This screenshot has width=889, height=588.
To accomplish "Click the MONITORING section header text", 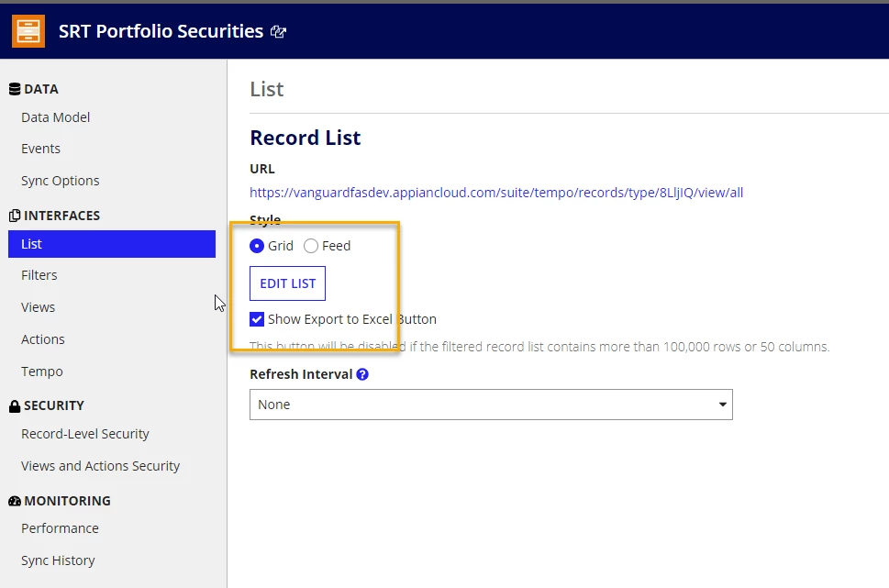I will click(x=68, y=501).
